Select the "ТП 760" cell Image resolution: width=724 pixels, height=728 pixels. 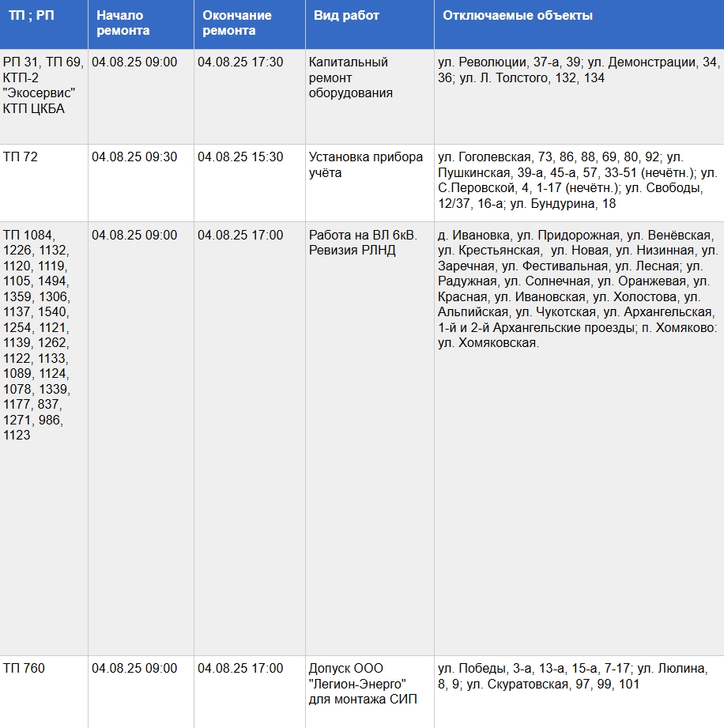(24, 669)
